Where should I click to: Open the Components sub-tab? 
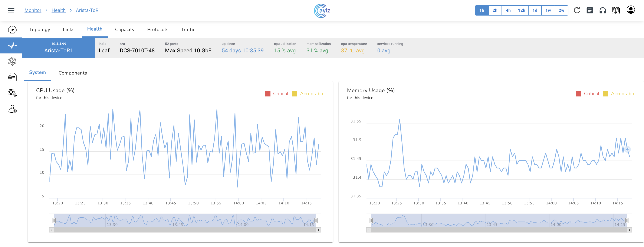72,73
